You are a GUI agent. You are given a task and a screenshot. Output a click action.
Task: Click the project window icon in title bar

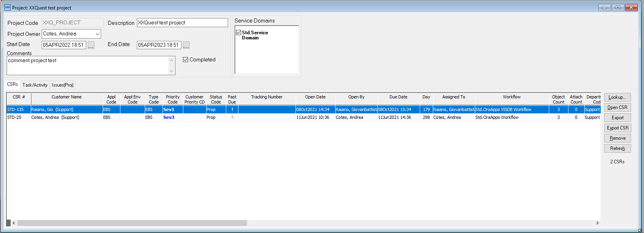(7, 7)
